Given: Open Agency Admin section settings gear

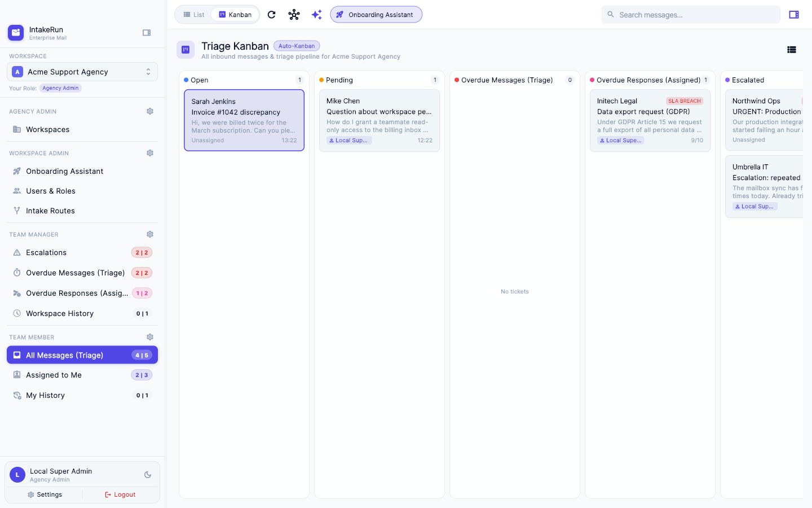Looking at the screenshot, I should coord(150,111).
